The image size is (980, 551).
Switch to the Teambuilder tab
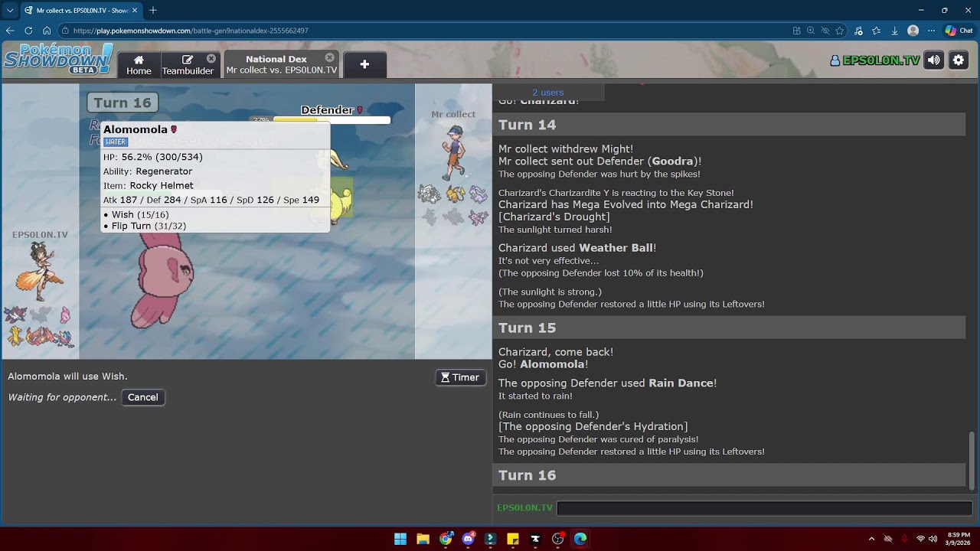coord(188,64)
